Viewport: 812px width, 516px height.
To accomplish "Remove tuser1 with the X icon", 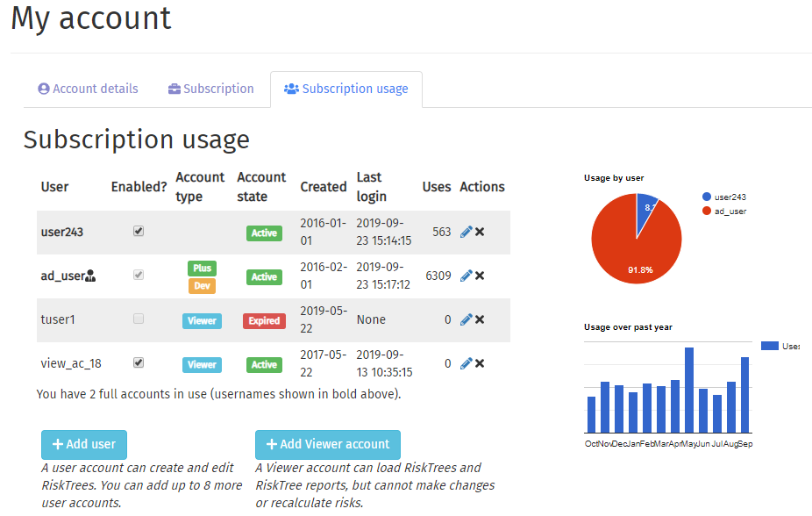I will point(480,319).
